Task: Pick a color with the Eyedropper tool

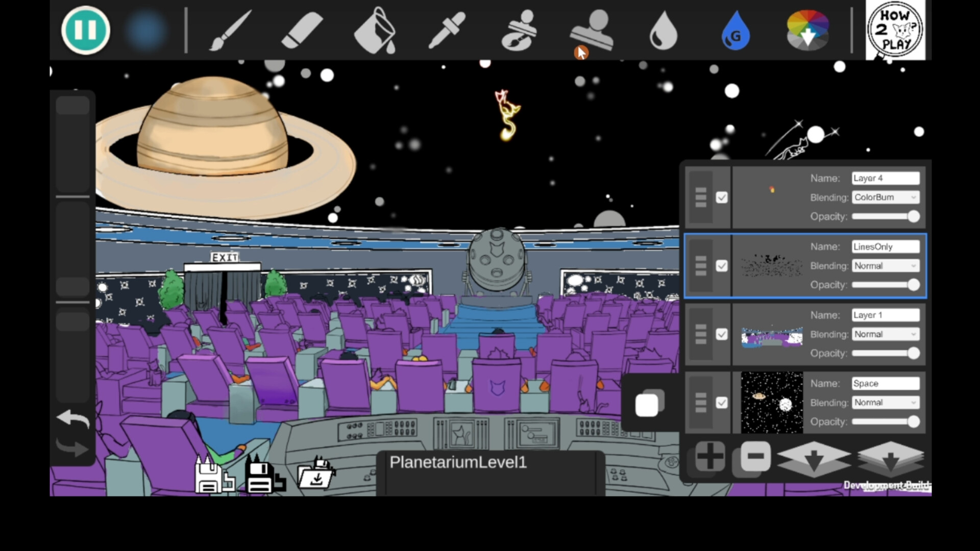Action: tap(447, 31)
